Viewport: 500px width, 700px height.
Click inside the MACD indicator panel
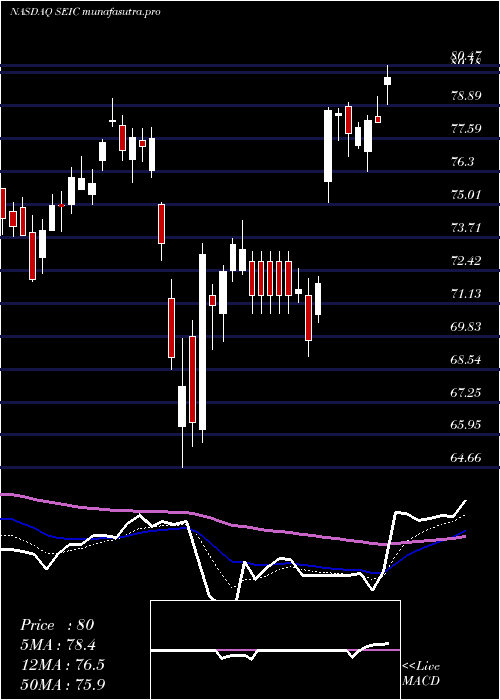[275, 650]
